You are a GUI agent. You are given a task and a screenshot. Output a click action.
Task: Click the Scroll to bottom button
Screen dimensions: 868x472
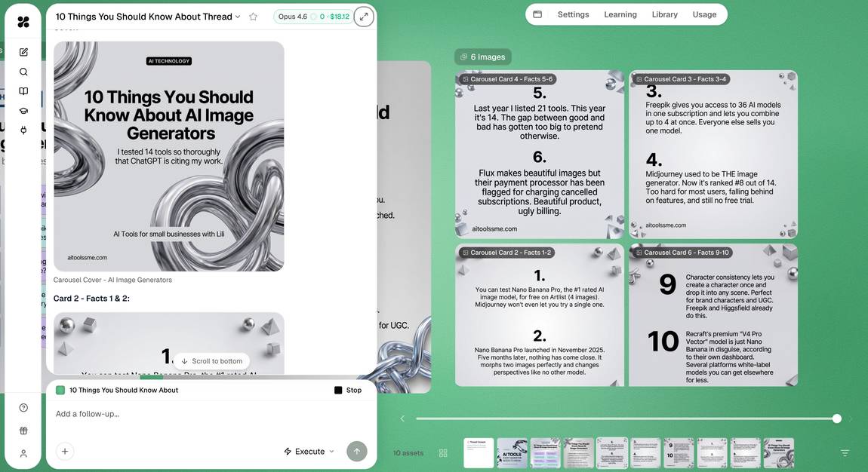211,361
